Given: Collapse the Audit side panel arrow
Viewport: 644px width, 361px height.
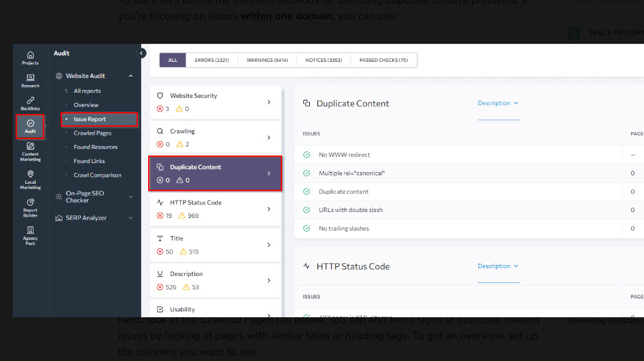Looking at the screenshot, I should [x=141, y=53].
